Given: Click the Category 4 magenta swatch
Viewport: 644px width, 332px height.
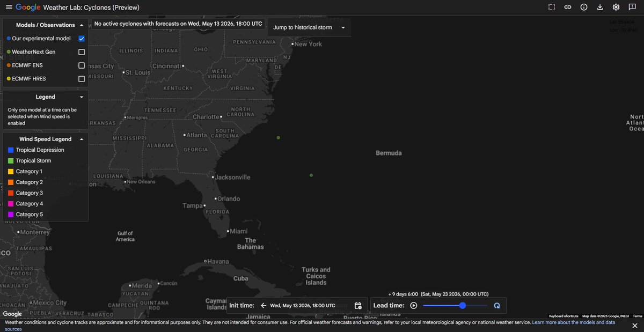Looking at the screenshot, I should tap(11, 204).
